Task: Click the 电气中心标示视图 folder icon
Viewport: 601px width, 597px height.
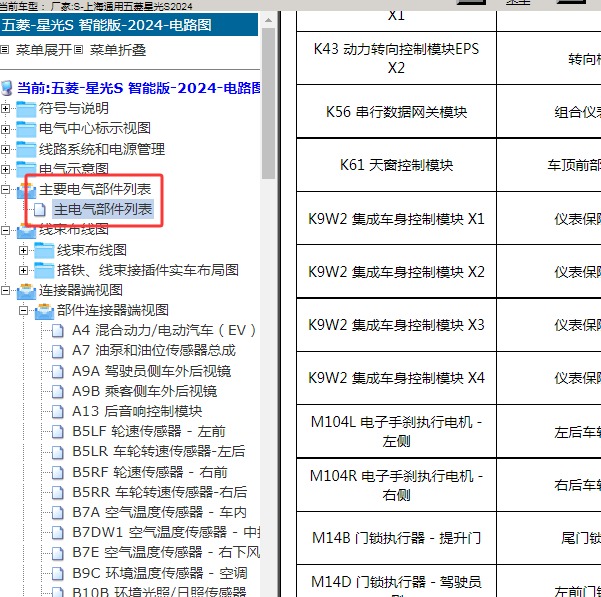Action: coord(26,129)
